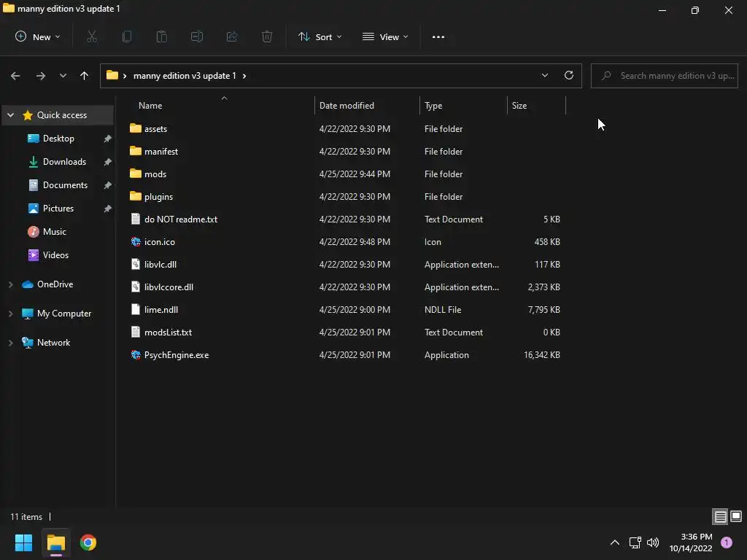Open recent locations dropdown arrow
The height and width of the screenshot is (560, 747).
(x=63, y=76)
